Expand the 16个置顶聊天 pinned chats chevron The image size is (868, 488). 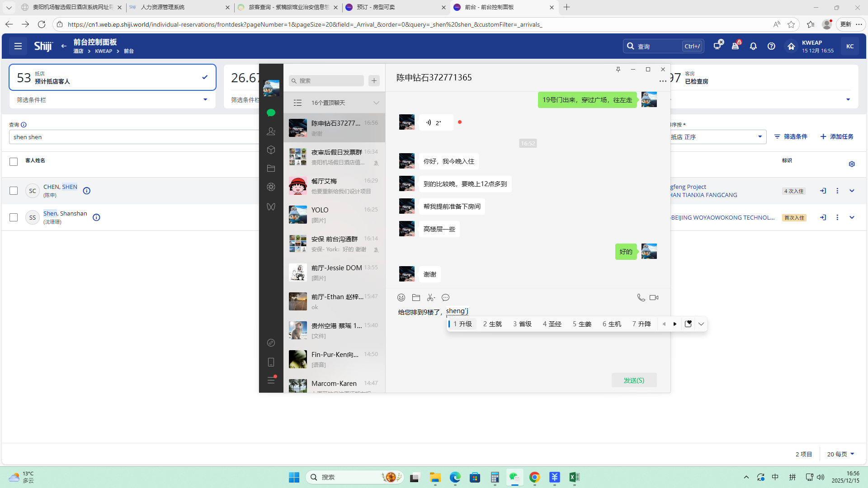click(x=376, y=103)
